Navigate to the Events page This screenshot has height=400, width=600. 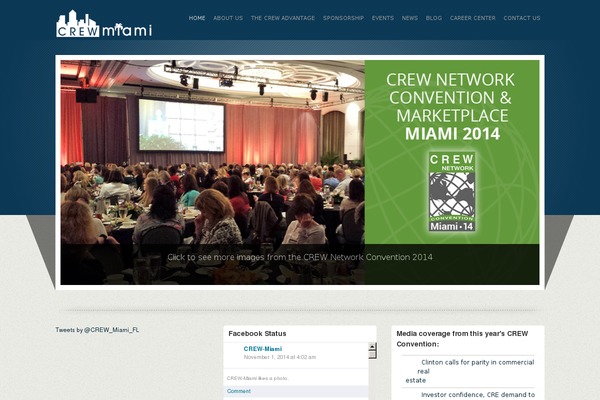coord(383,18)
